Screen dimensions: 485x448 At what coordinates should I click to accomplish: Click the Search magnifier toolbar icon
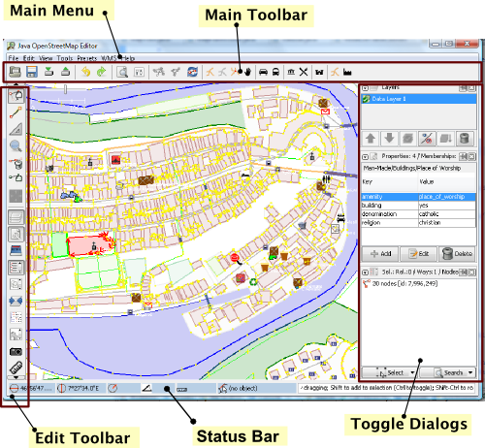(x=122, y=72)
